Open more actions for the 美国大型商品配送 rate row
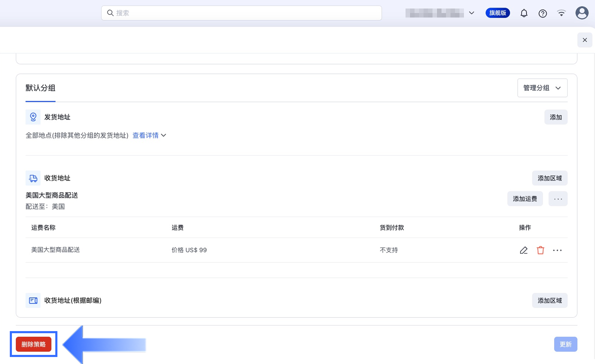 pyautogui.click(x=557, y=250)
